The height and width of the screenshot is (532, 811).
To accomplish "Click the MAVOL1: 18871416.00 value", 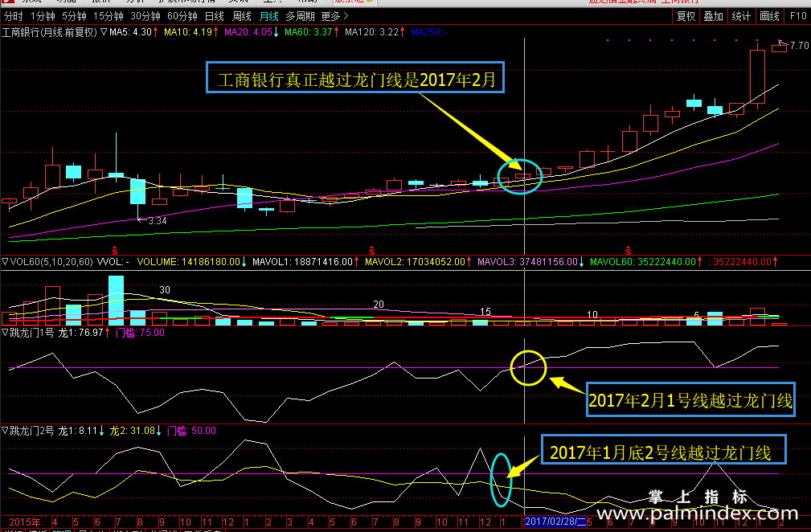I will 302,262.
